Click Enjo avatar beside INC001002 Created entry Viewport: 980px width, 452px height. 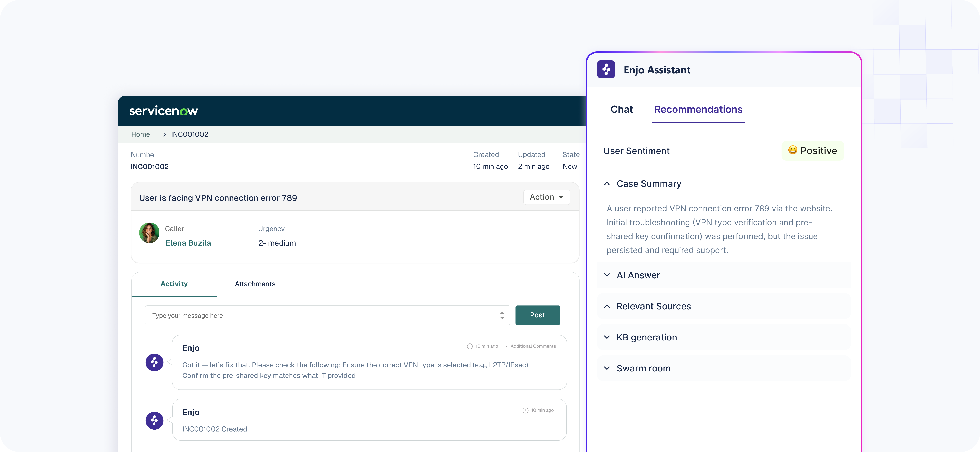pyautogui.click(x=155, y=420)
